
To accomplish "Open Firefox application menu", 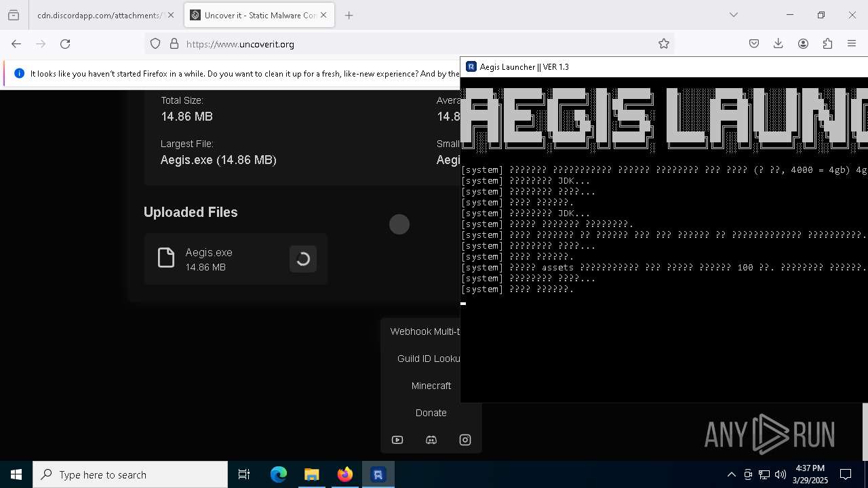I will click(852, 44).
